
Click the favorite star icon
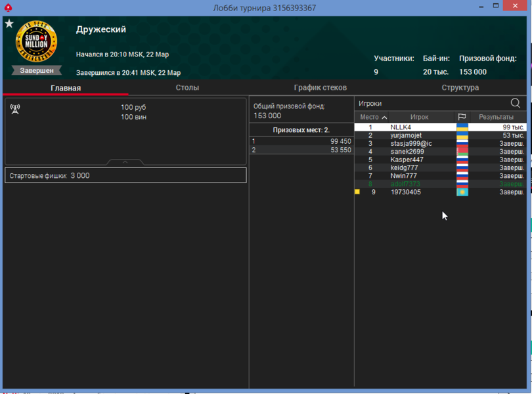coord(9,24)
